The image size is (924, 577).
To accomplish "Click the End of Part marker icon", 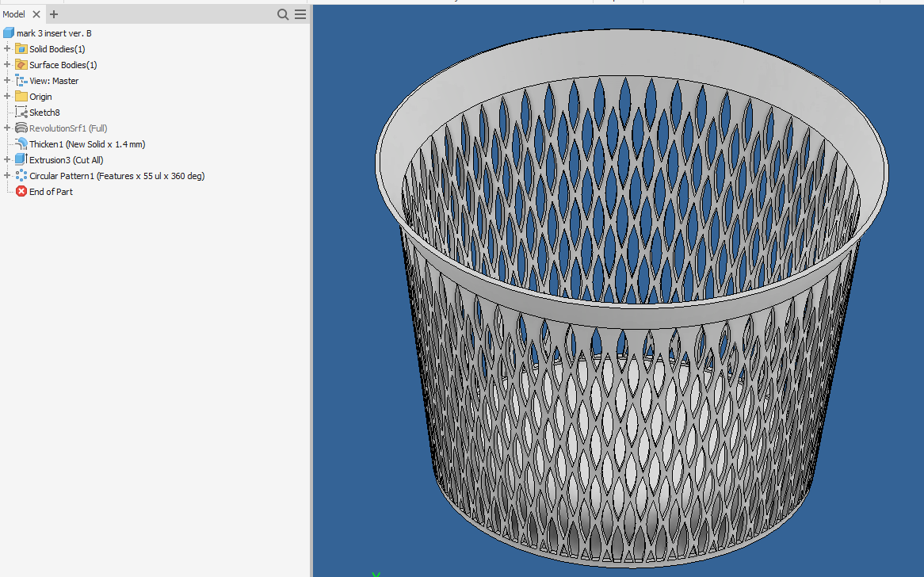I will 21,191.
